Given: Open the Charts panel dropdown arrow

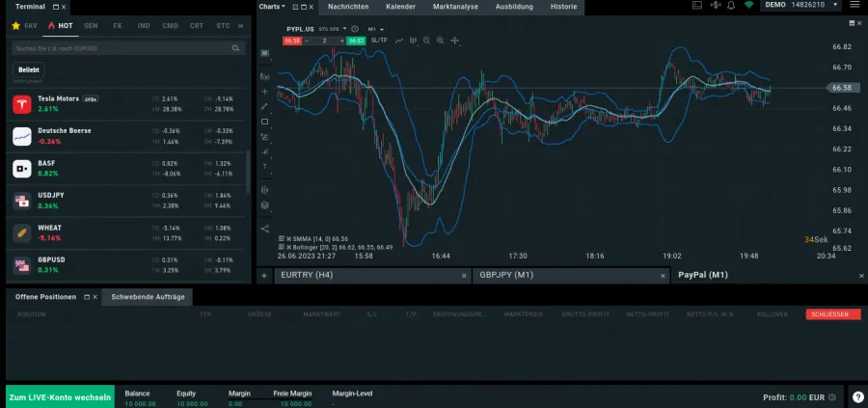Looking at the screenshot, I should coord(284,7).
